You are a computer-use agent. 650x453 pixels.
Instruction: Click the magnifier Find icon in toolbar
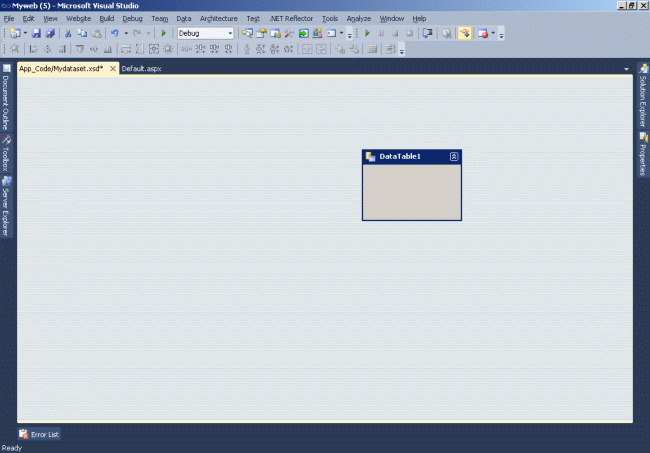click(x=446, y=33)
